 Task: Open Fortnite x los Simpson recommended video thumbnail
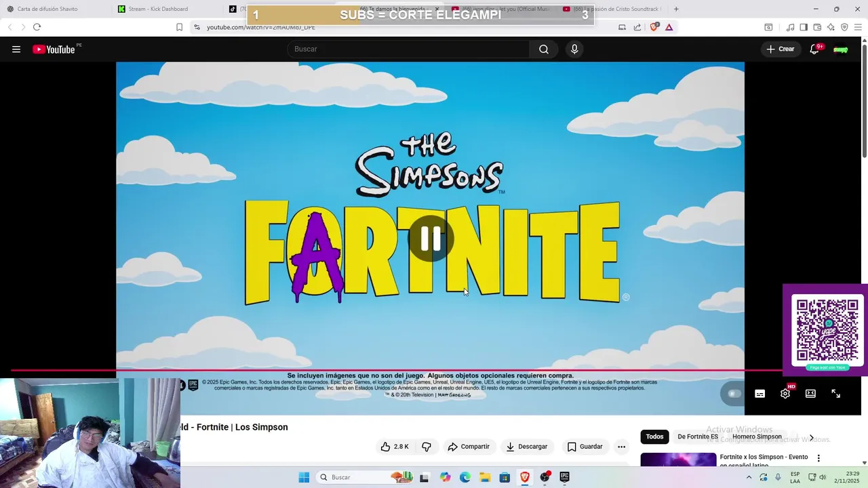[x=678, y=460]
